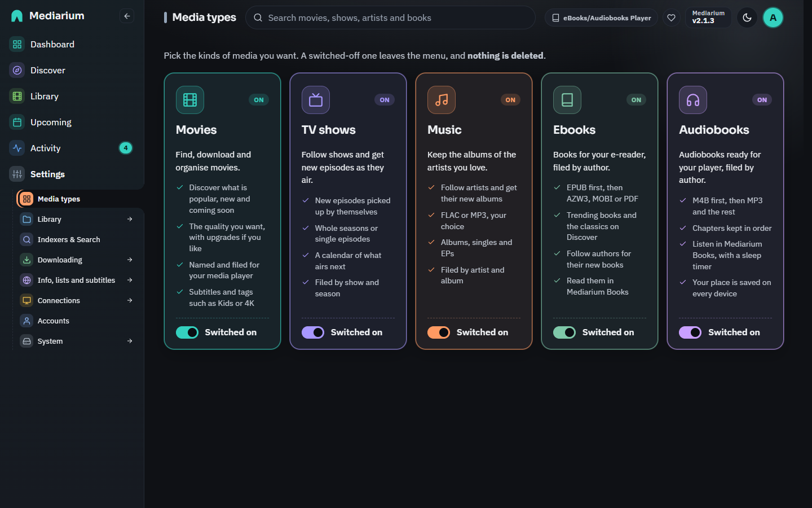
Task: Click the TV shows television icon
Action: pyautogui.click(x=316, y=100)
